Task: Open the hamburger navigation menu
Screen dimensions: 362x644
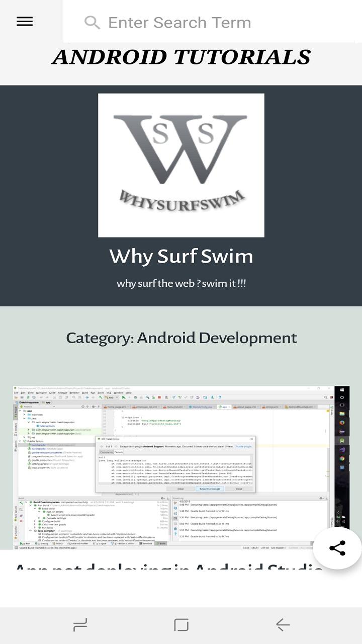Action: tap(24, 22)
